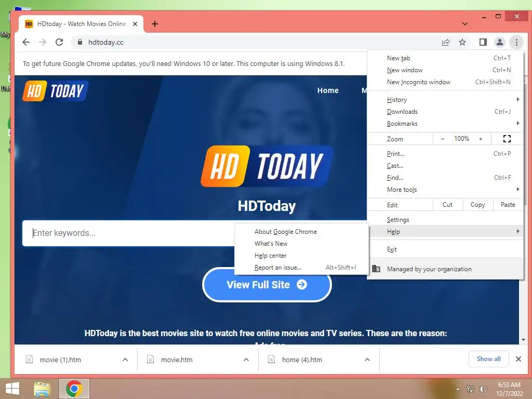This screenshot has height=399, width=532.
Task: Expand the History submenu
Action: 445,99
